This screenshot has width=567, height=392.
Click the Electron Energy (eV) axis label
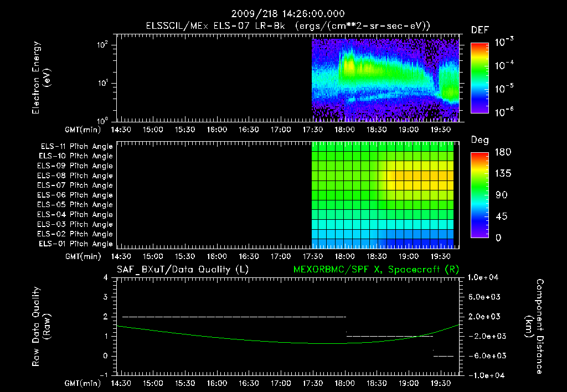(x=41, y=78)
